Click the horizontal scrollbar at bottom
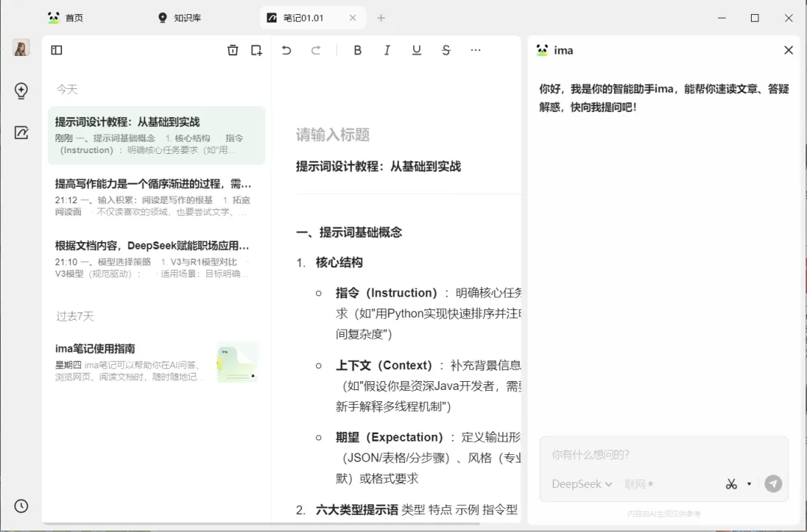 262,524
